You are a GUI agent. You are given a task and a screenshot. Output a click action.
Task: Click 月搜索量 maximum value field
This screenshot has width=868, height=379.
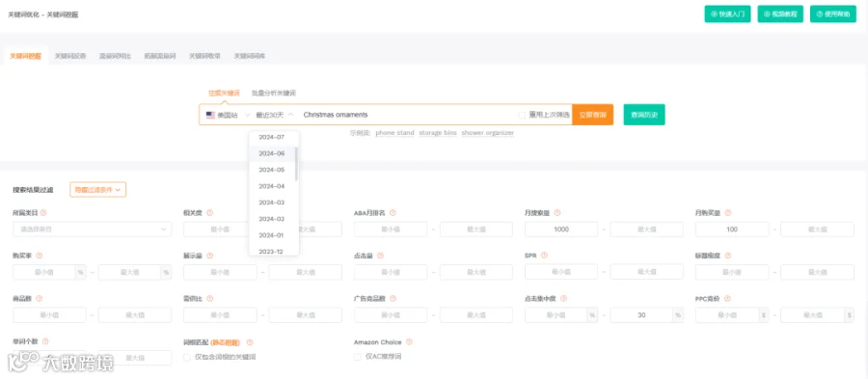tap(646, 230)
